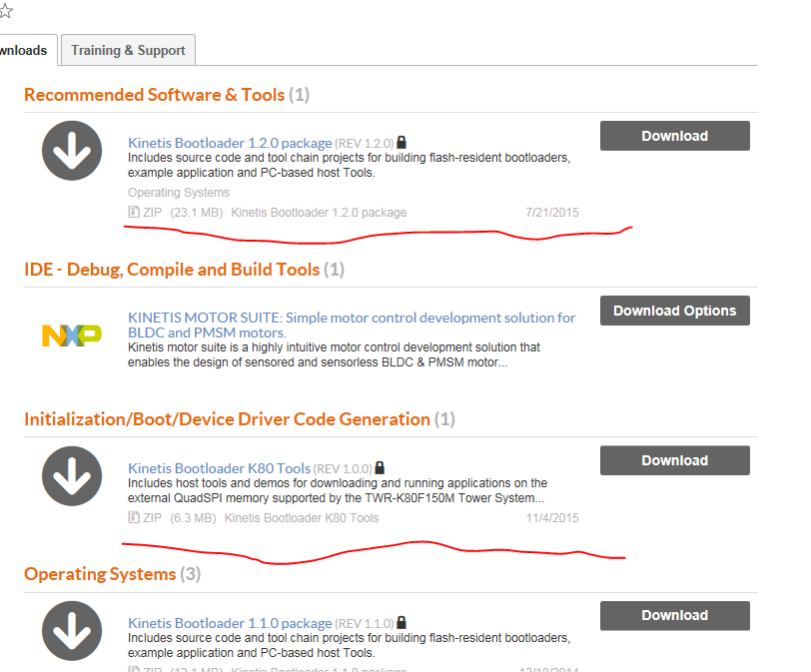This screenshot has height=672, width=811.
Task: Click lock icon next to REV 1.0.0
Action: (380, 468)
